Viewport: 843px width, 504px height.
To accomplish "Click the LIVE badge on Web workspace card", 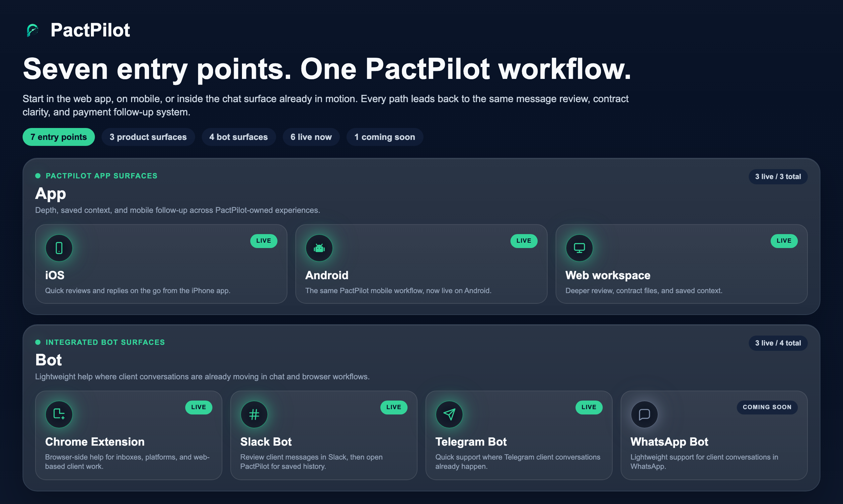I will click(x=784, y=241).
